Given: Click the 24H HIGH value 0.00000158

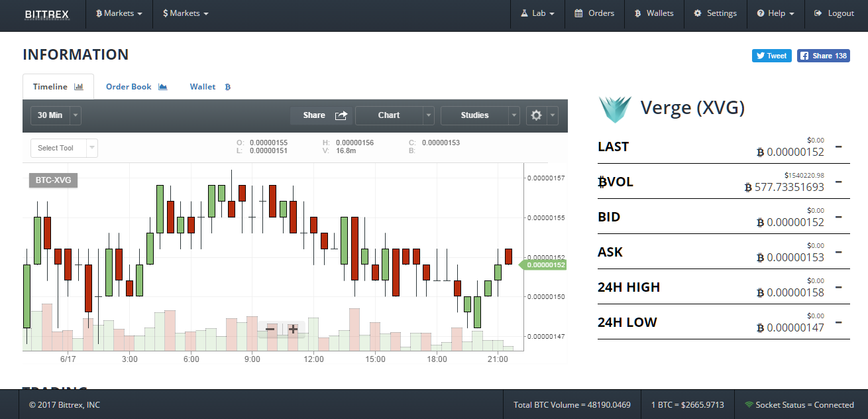Looking at the screenshot, I should click(790, 293).
